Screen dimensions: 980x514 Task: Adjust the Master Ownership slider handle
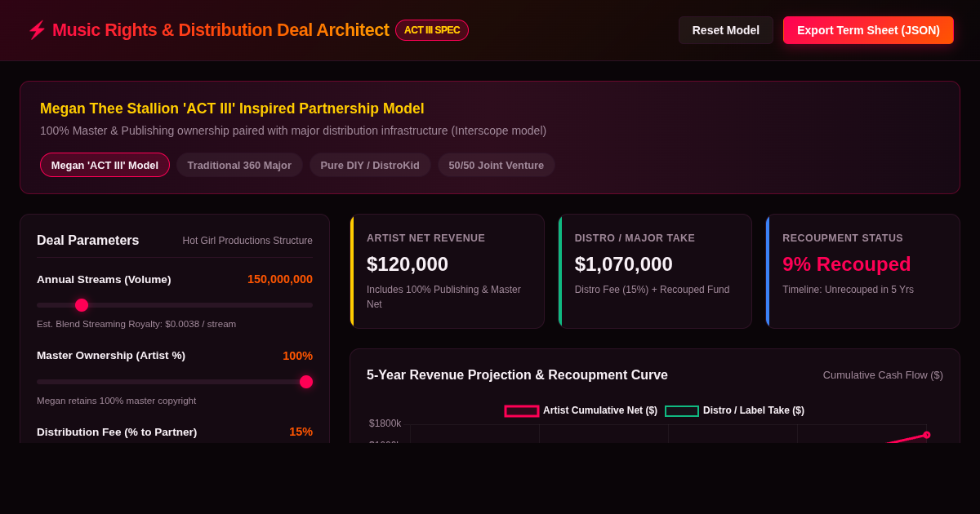pos(306,382)
